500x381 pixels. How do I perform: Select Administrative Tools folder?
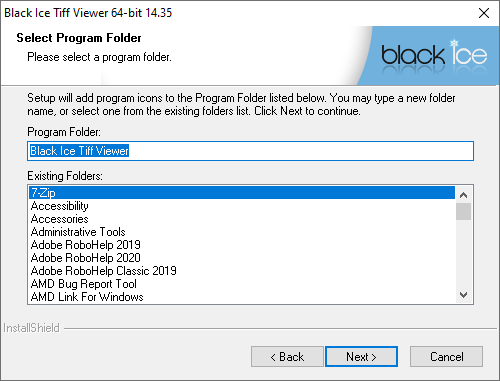[x=242, y=232]
